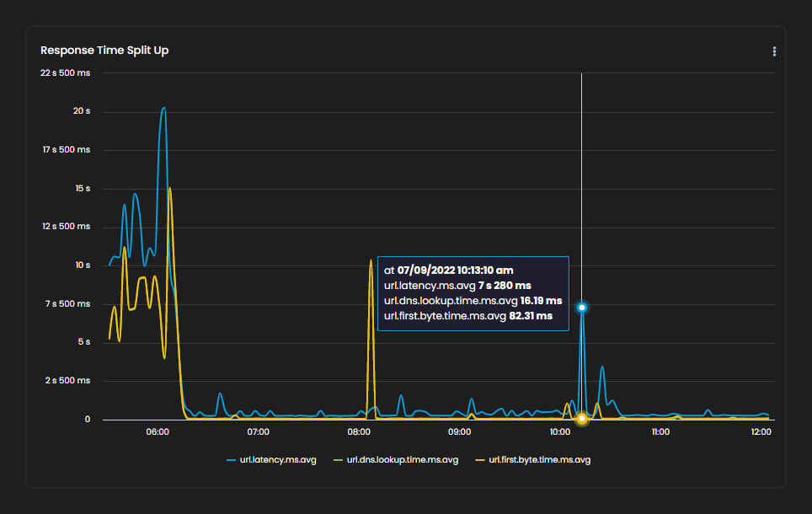812x514 pixels.
Task: Open the widget's three-dot options menu
Action: pos(774,51)
